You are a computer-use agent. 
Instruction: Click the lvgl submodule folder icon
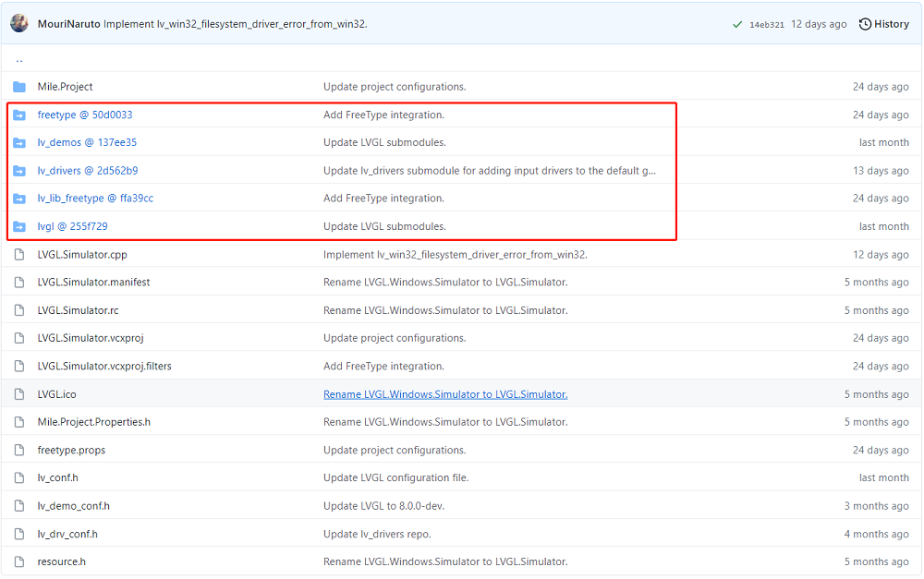[19, 226]
